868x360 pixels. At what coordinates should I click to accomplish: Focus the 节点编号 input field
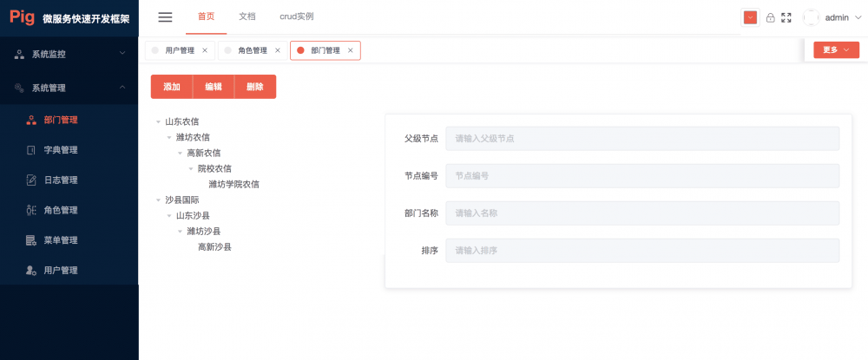pos(642,176)
